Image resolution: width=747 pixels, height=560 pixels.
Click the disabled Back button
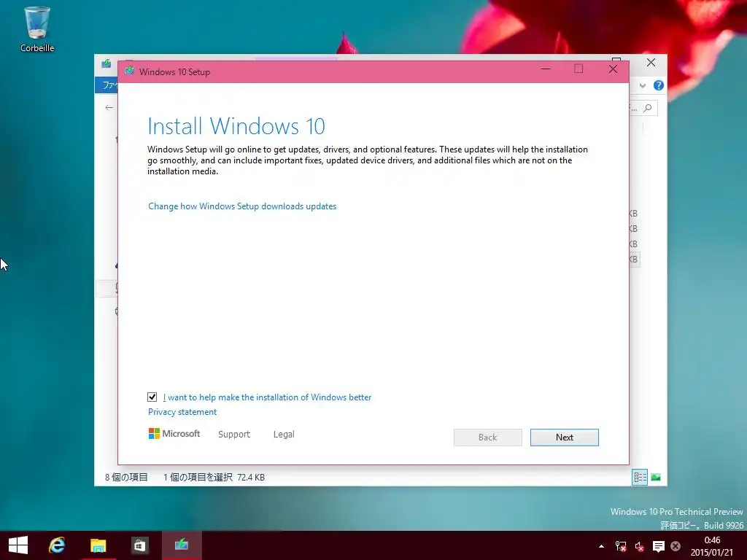point(488,437)
